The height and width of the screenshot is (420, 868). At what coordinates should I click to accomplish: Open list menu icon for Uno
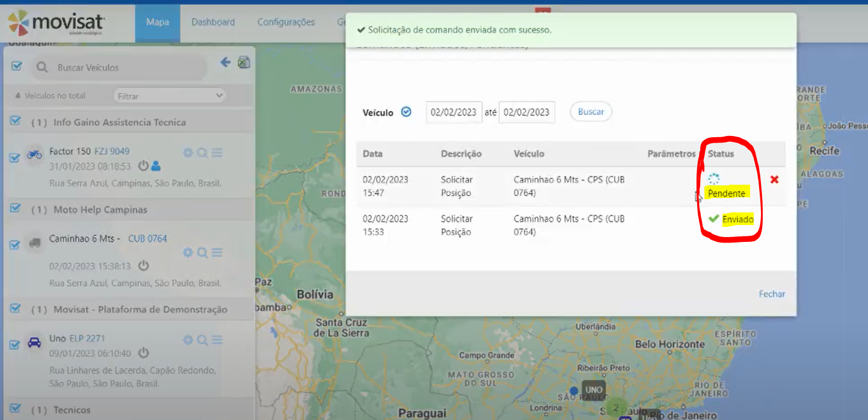coord(217,340)
